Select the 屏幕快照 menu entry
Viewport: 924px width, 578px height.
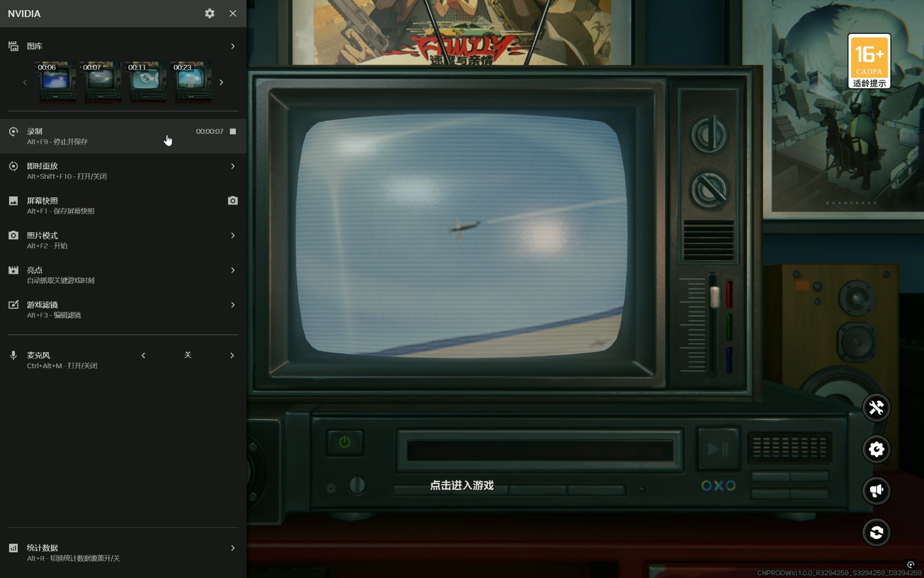click(x=123, y=206)
